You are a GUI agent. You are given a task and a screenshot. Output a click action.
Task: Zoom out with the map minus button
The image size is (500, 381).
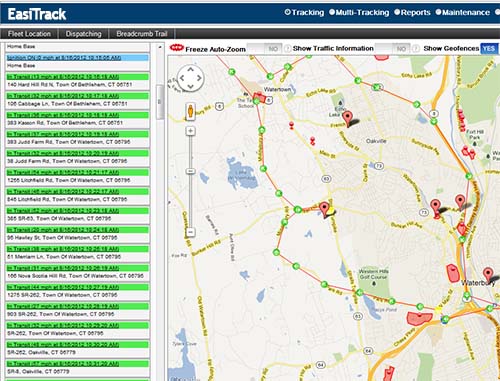coord(190,232)
